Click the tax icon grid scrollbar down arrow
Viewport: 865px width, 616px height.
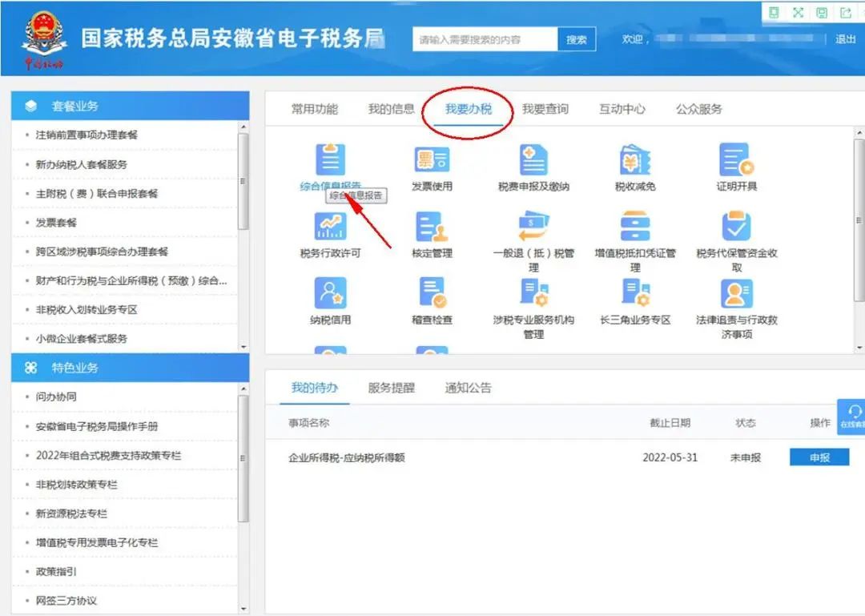click(x=859, y=348)
